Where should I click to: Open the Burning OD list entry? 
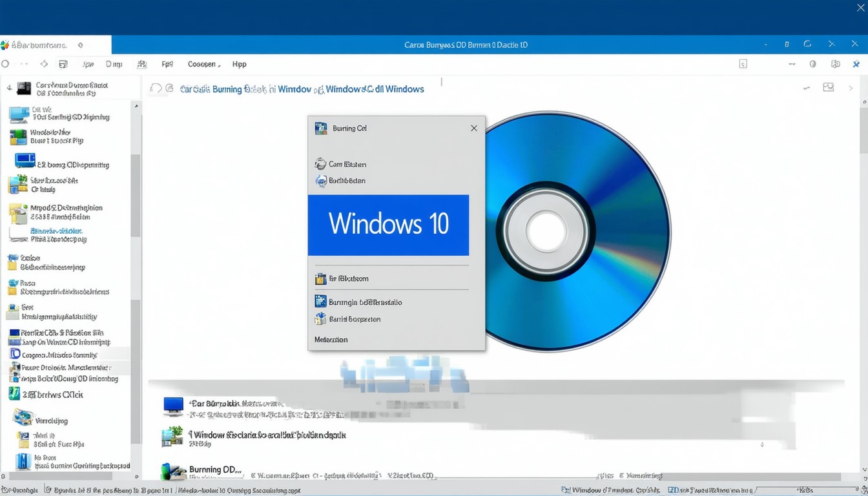click(214, 470)
